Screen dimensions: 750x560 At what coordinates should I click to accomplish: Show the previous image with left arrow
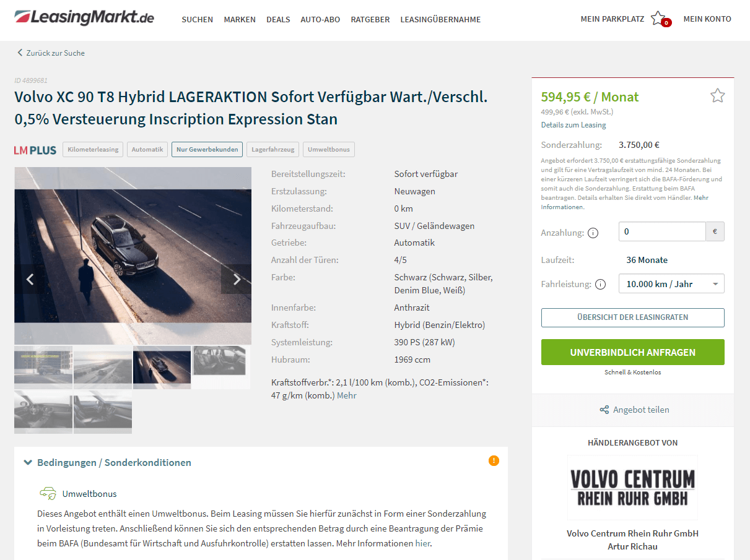point(30,279)
